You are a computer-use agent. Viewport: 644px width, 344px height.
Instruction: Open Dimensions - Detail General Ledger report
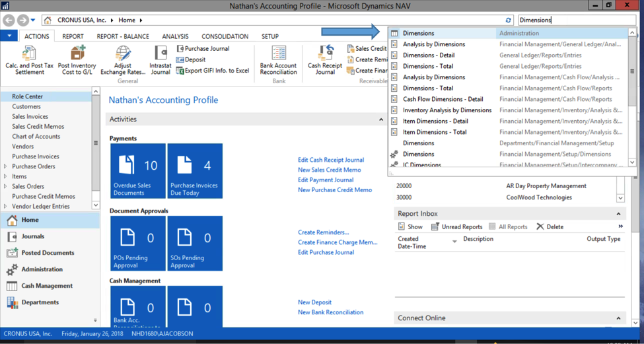click(x=508, y=55)
